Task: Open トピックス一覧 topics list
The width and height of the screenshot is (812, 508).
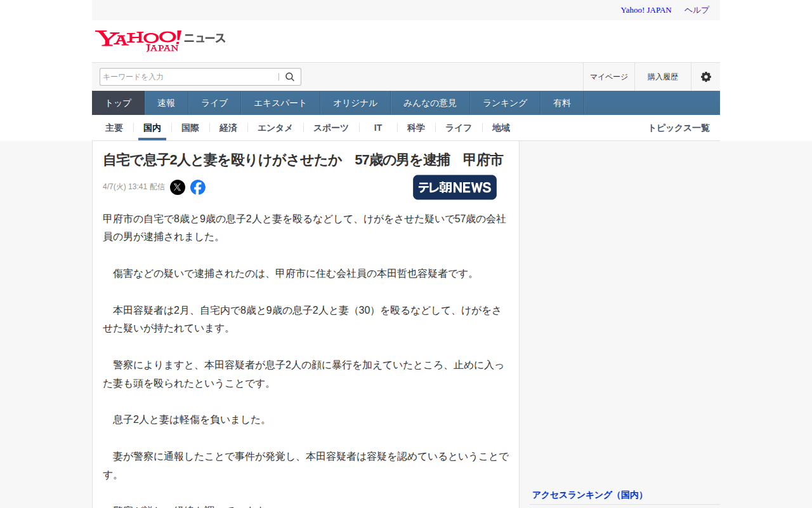Action: coord(679,128)
